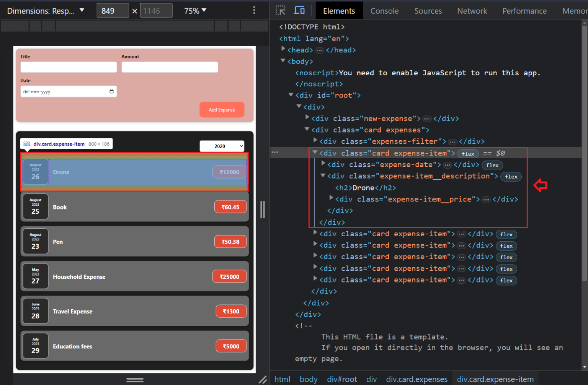The width and height of the screenshot is (588, 385).
Task: Click the ellipsis on the expenses-filter div
Action: [452, 141]
